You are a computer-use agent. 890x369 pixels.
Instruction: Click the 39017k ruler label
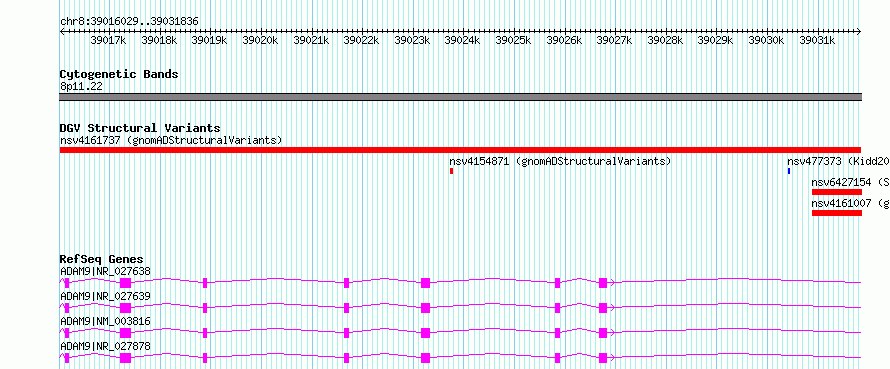pos(108,40)
